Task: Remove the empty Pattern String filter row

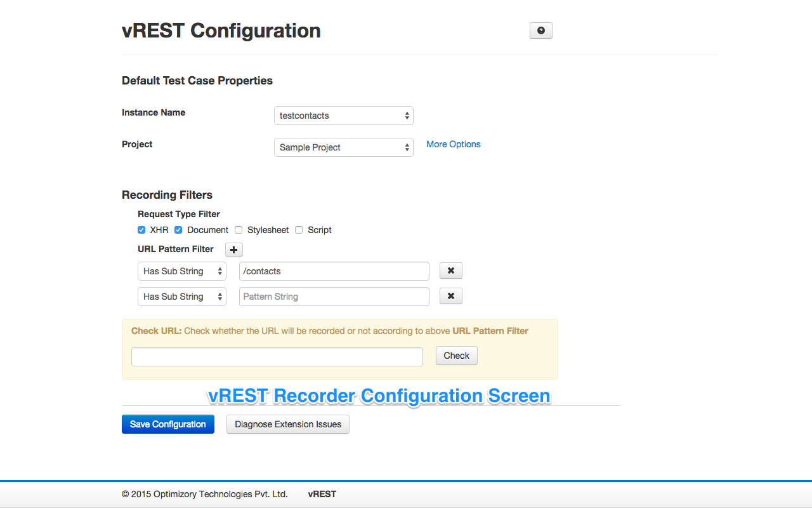Action: click(450, 297)
